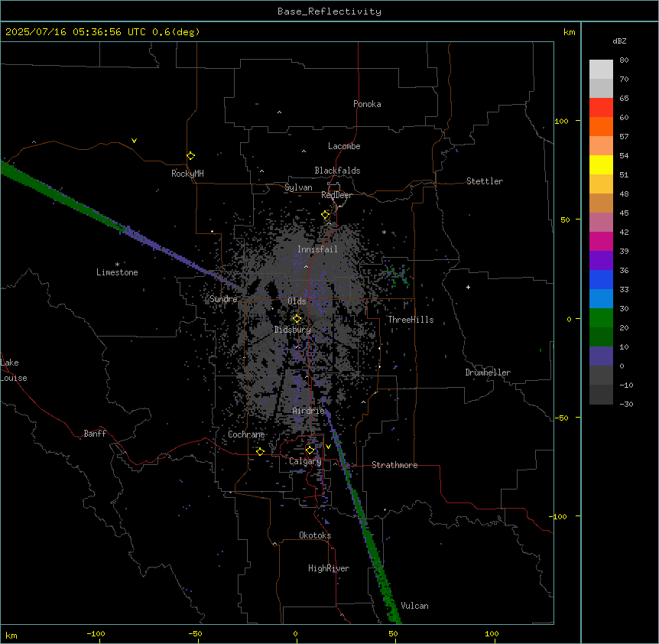Click the blue 33-36 dBZ legend swatch
The height and width of the screenshot is (644, 659).
[x=601, y=279]
